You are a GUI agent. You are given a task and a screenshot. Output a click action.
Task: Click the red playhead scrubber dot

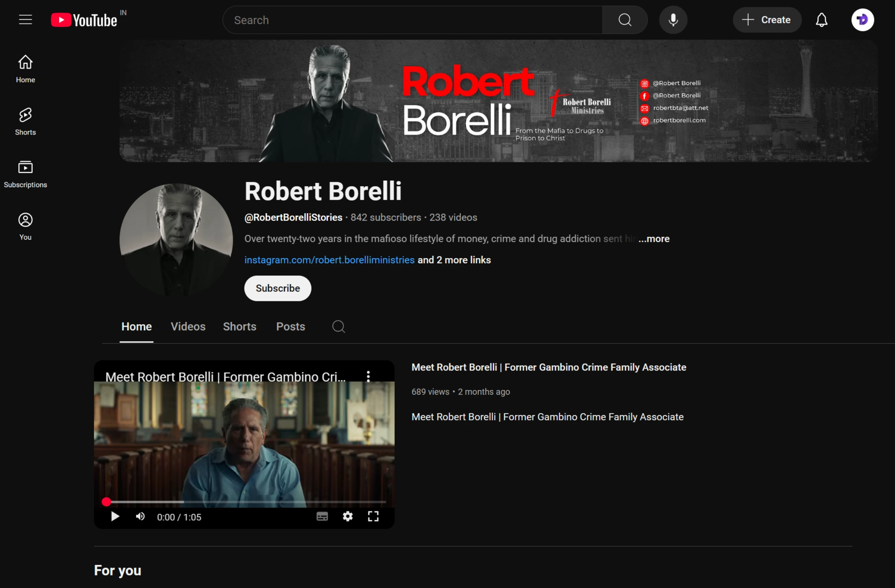pyautogui.click(x=106, y=502)
